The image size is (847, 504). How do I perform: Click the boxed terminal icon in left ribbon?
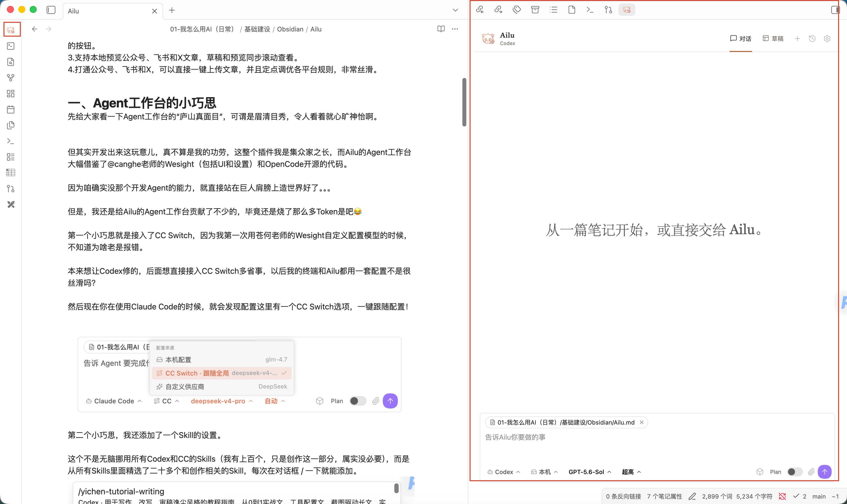coord(11,46)
